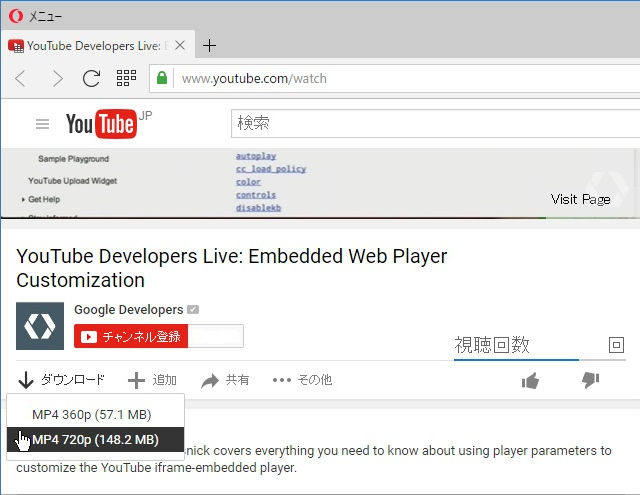The height and width of the screenshot is (495, 640).
Task: Click the controls link in video
Action: (256, 195)
